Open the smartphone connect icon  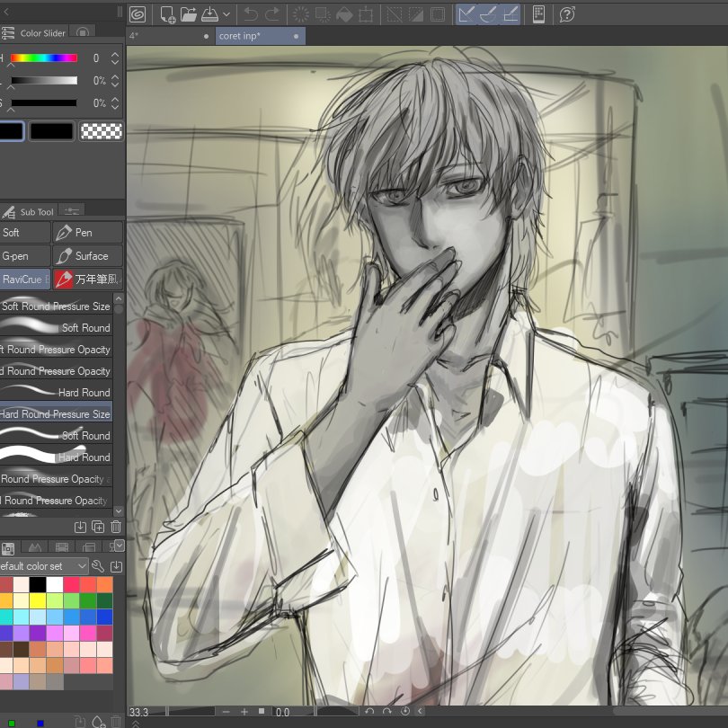[x=538, y=14]
